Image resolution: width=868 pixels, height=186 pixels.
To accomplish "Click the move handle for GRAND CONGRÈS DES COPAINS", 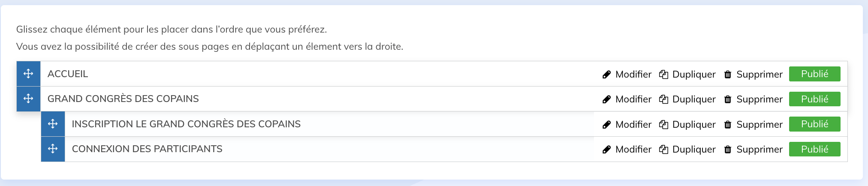I will 28,99.
